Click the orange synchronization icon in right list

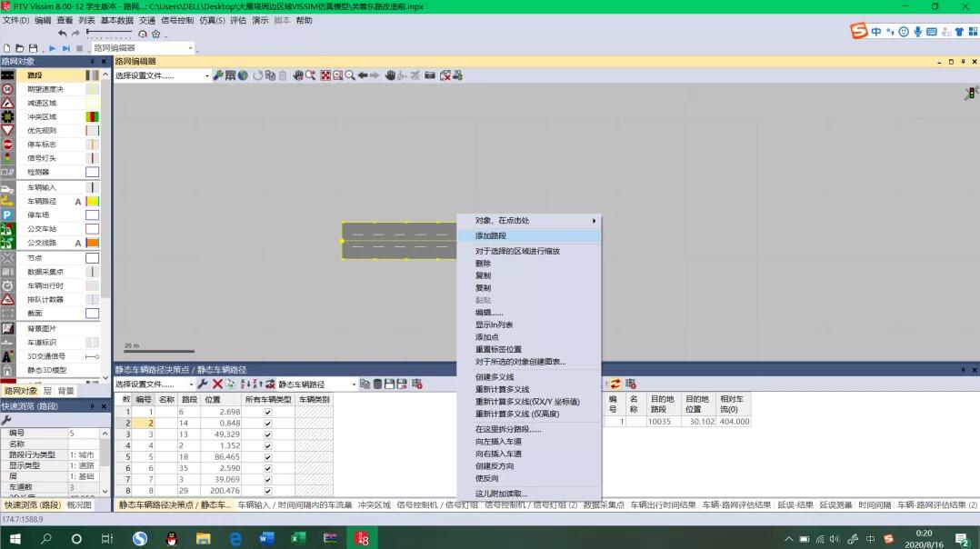(615, 384)
